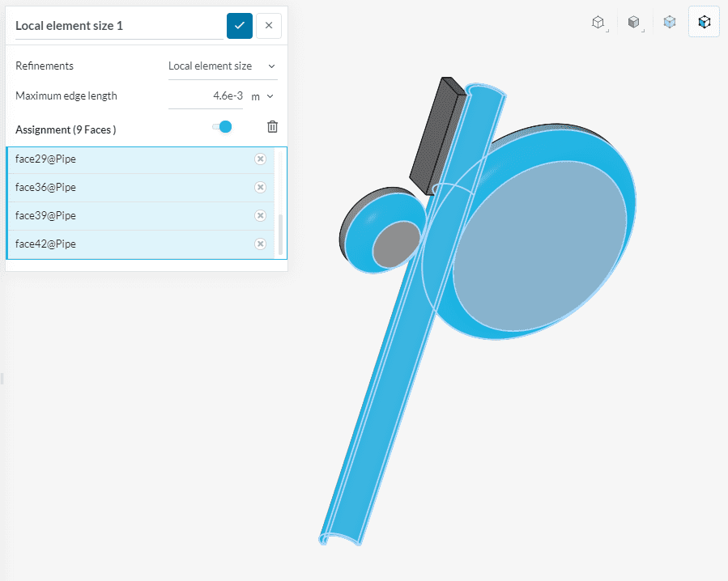Viewport: 728px width, 581px height.
Task: Delete all assignments with the trash icon
Action: [273, 127]
